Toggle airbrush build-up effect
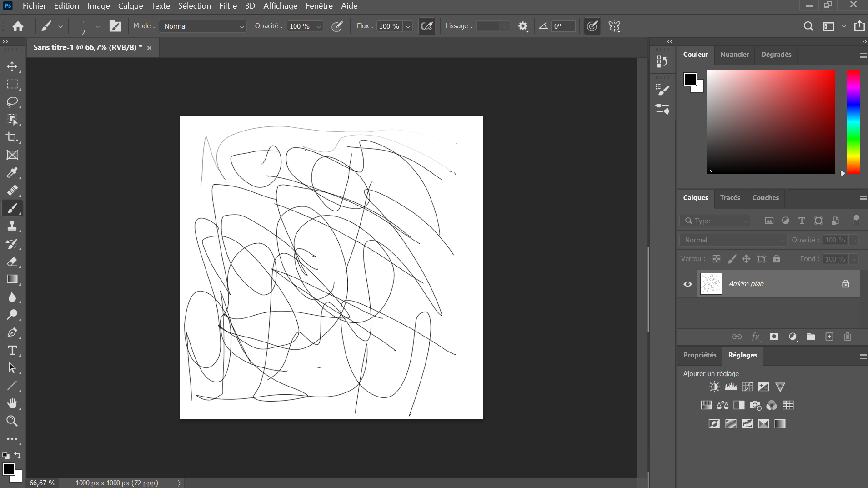 426,26
